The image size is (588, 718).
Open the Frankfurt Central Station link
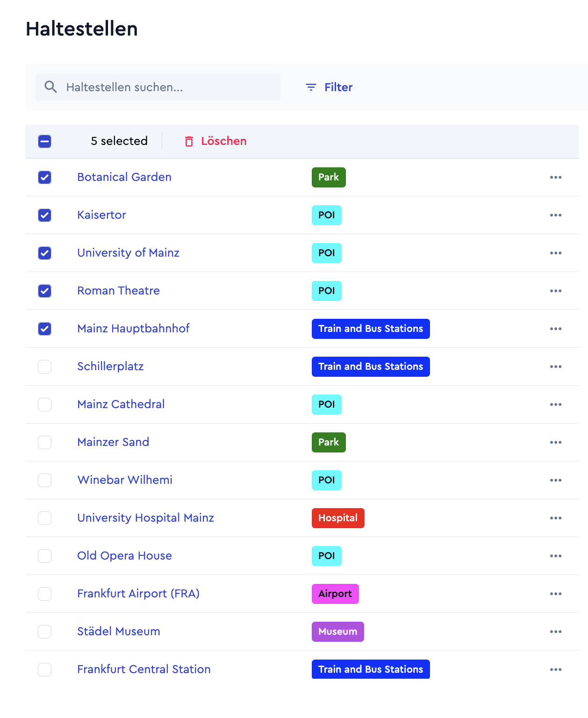[x=144, y=669]
